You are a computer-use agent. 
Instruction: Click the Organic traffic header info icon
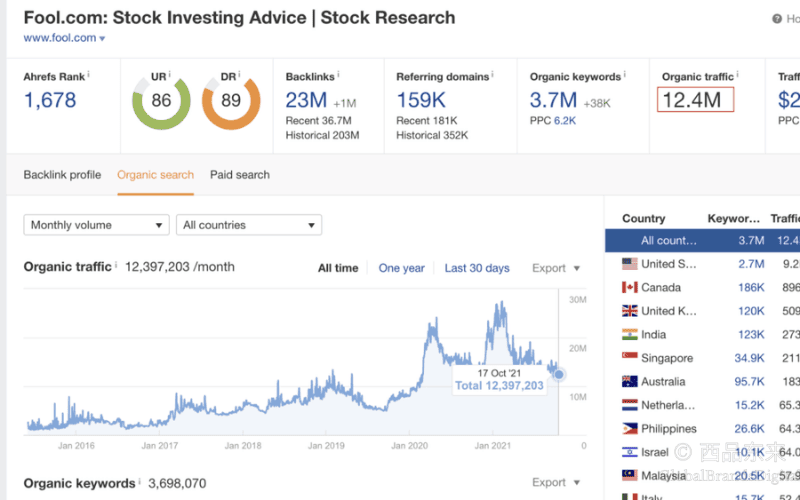pos(737,74)
